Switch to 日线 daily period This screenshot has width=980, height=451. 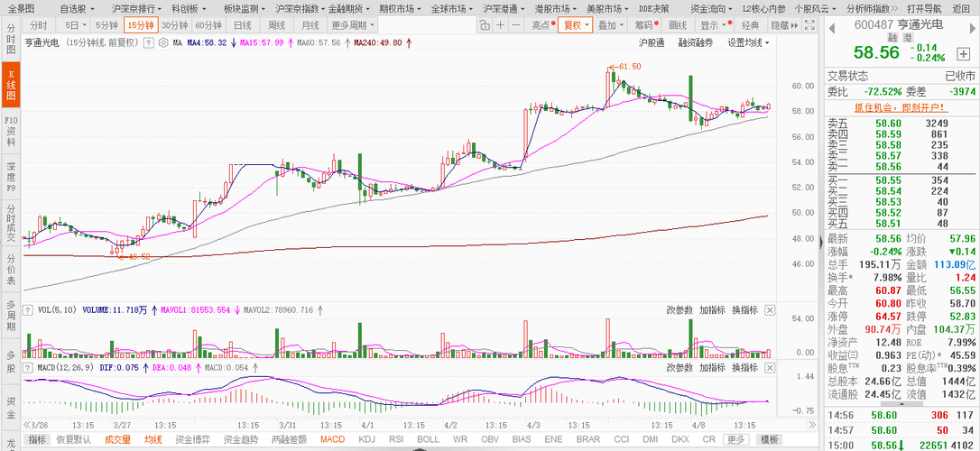click(x=242, y=25)
